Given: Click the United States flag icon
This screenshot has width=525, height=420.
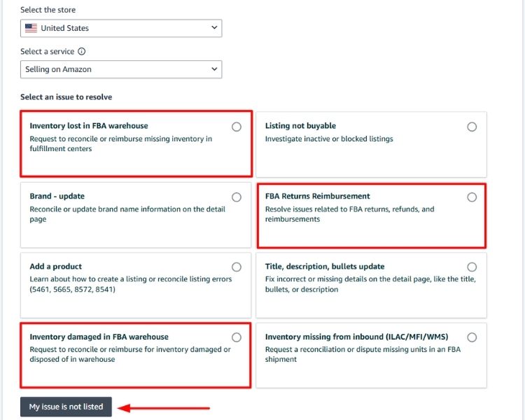Looking at the screenshot, I should coord(31,28).
